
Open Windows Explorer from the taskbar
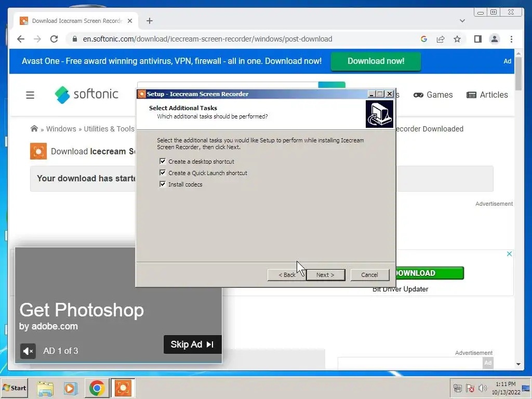[45, 388]
